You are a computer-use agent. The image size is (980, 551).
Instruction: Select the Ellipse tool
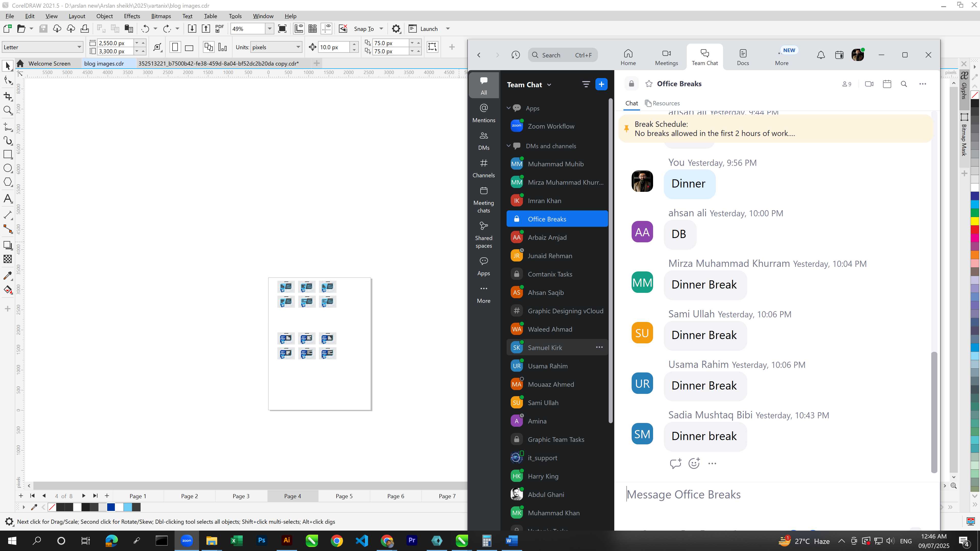pos(8,168)
